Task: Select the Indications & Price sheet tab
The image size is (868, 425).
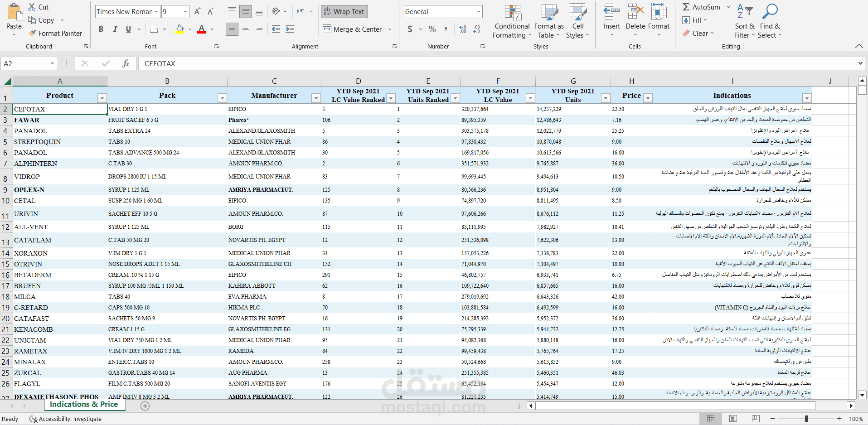Action: (x=84, y=405)
